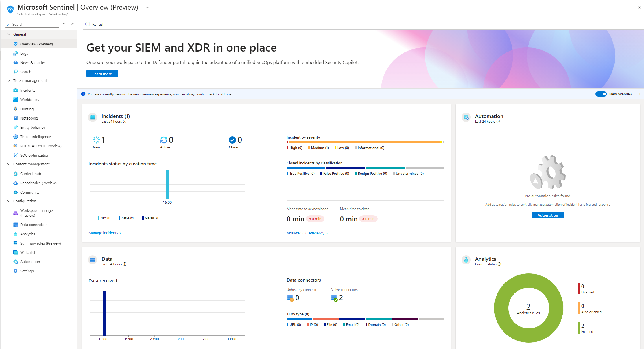Click the Analytics flask icon in the sidebar
This screenshot has height=349, width=644.
pyautogui.click(x=16, y=234)
